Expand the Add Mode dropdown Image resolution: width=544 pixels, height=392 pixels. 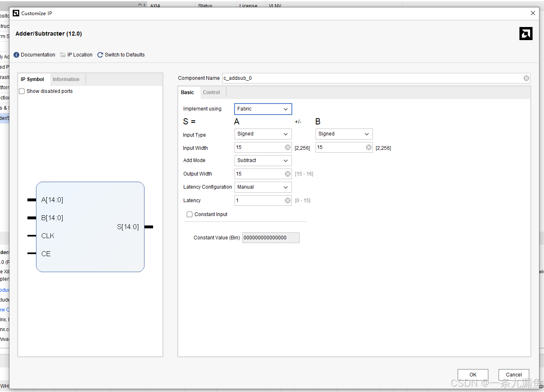(263, 160)
